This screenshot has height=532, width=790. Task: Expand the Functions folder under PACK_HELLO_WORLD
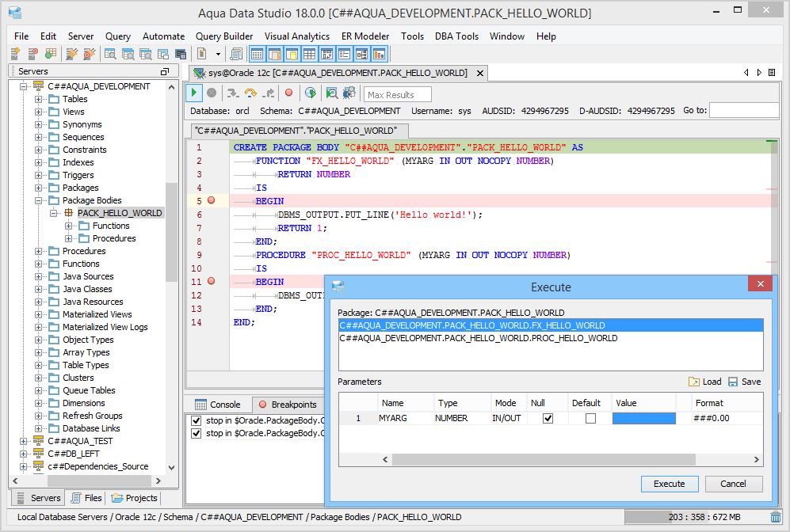[69, 226]
